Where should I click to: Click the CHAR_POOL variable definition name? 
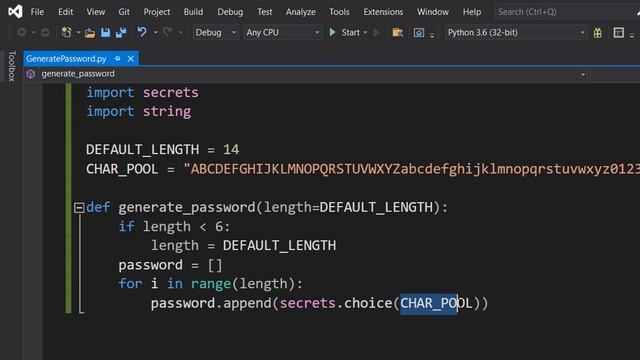(x=122, y=169)
